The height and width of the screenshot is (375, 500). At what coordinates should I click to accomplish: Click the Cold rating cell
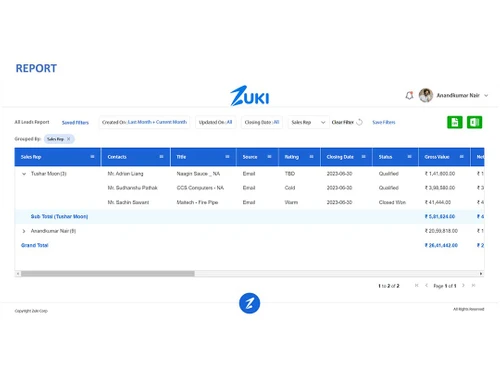tap(290, 188)
